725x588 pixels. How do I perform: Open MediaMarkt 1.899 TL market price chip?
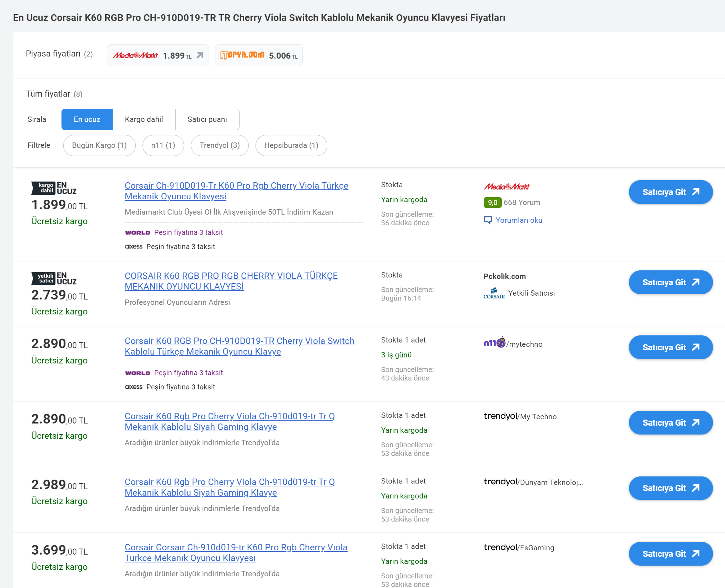pyautogui.click(x=158, y=55)
